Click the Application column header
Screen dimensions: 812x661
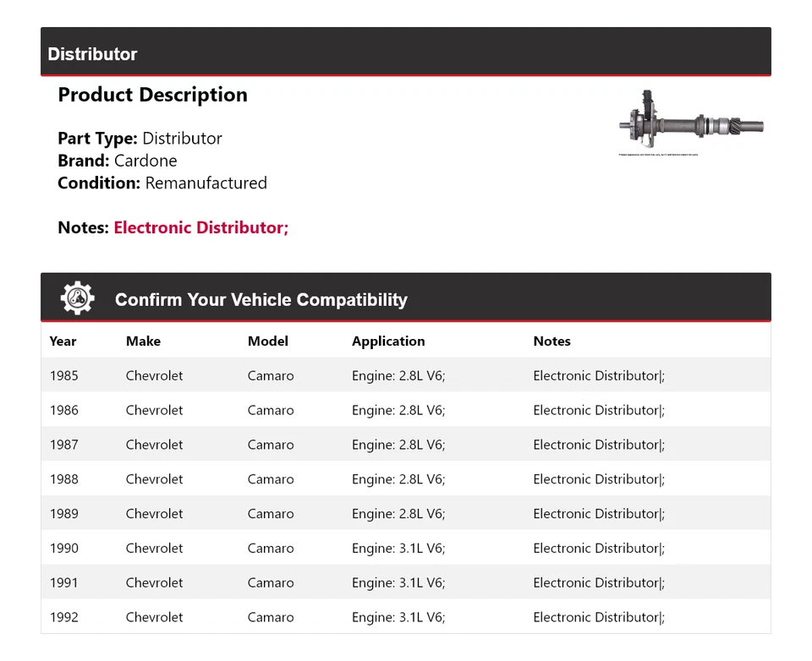388,341
